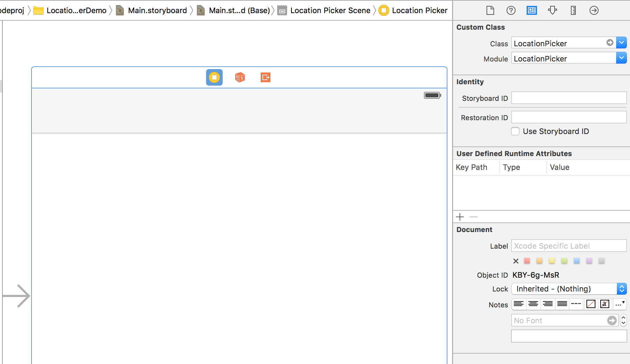Select the Exit icon in scene dock
Screen dimensions: 630x364
tap(265, 77)
